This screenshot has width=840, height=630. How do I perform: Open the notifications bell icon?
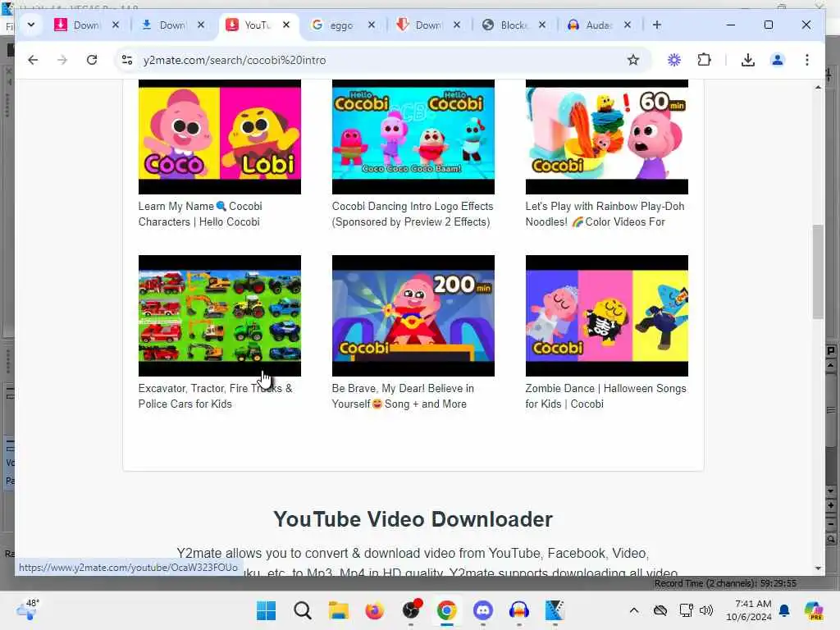[784, 610]
